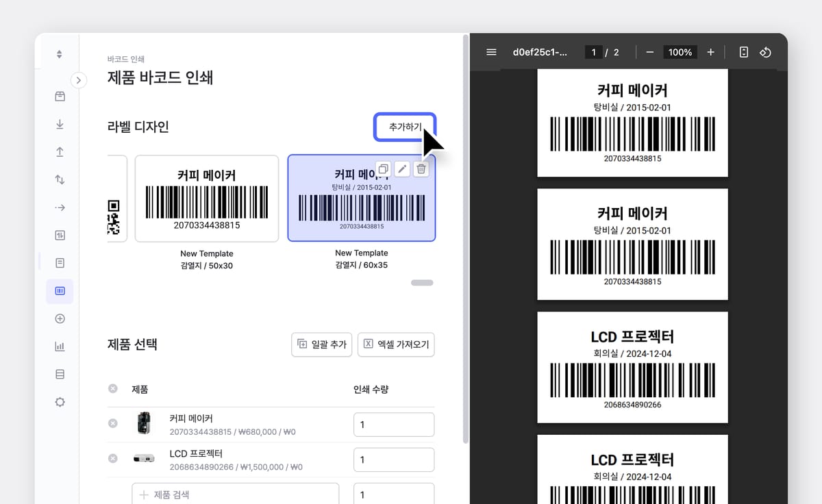Image resolution: width=822 pixels, height=504 pixels.
Task: Open the analytics bar chart sidebar icon
Action: [60, 346]
